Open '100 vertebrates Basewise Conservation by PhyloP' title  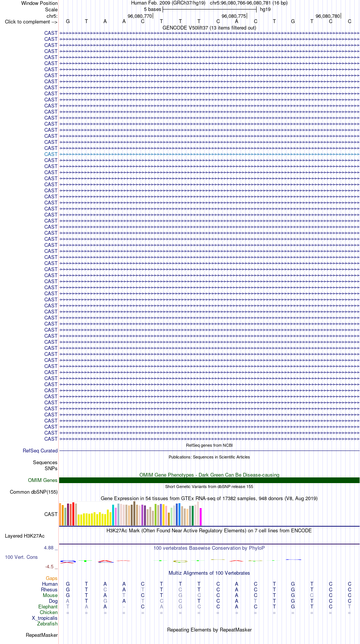click(209, 548)
